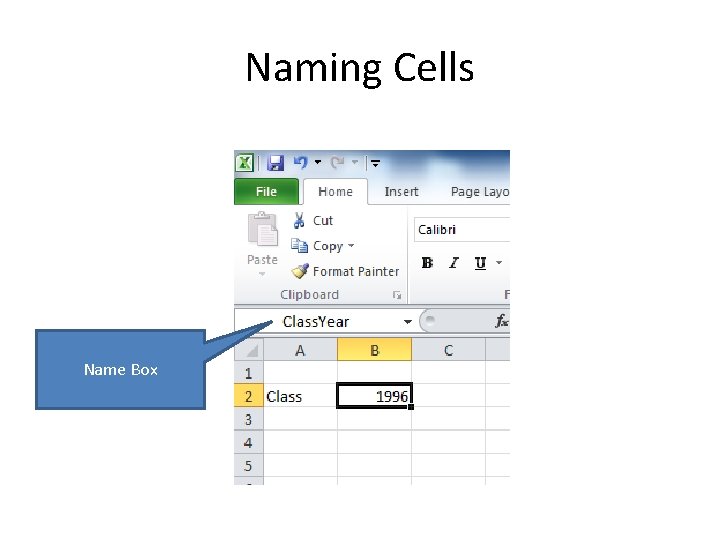Viewport: 720px width, 540px height.
Task: Switch to the Insert tab
Action: [x=401, y=191]
